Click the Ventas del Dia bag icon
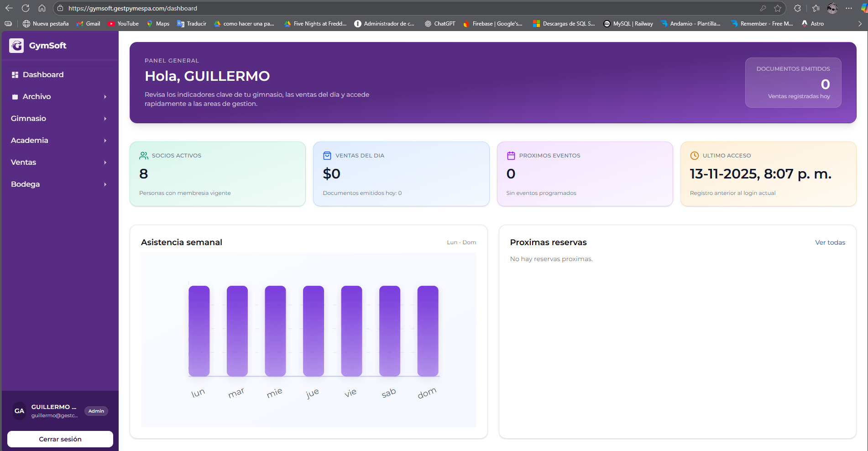The image size is (868, 451). click(327, 156)
